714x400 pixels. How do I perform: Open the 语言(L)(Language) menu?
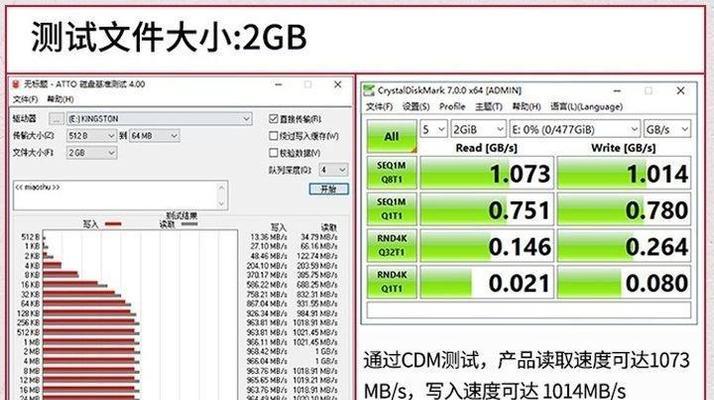(586, 107)
